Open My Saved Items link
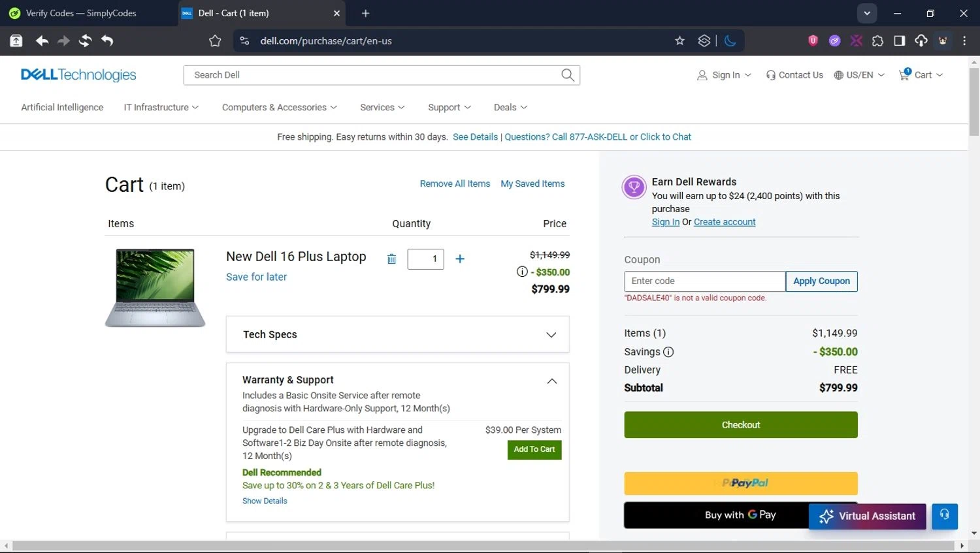 click(532, 183)
